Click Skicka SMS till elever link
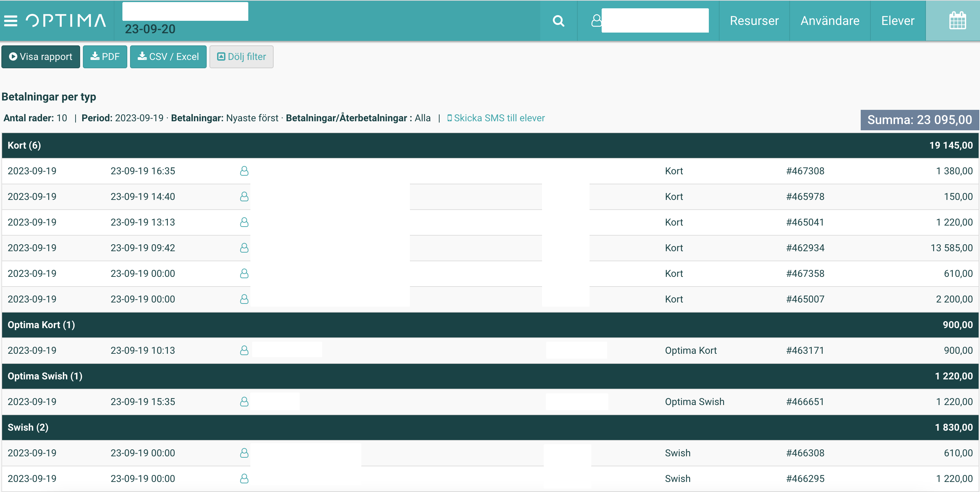Image resolution: width=980 pixels, height=492 pixels. (x=496, y=118)
